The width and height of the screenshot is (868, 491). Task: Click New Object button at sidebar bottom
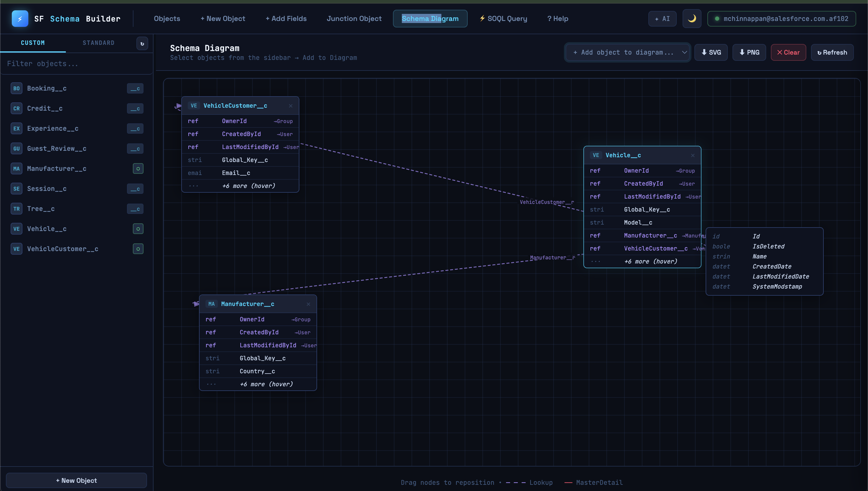click(x=76, y=481)
